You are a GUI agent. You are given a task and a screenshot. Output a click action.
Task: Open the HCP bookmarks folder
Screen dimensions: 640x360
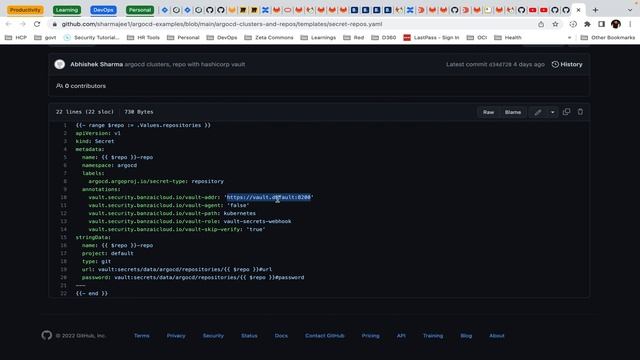click(16, 38)
